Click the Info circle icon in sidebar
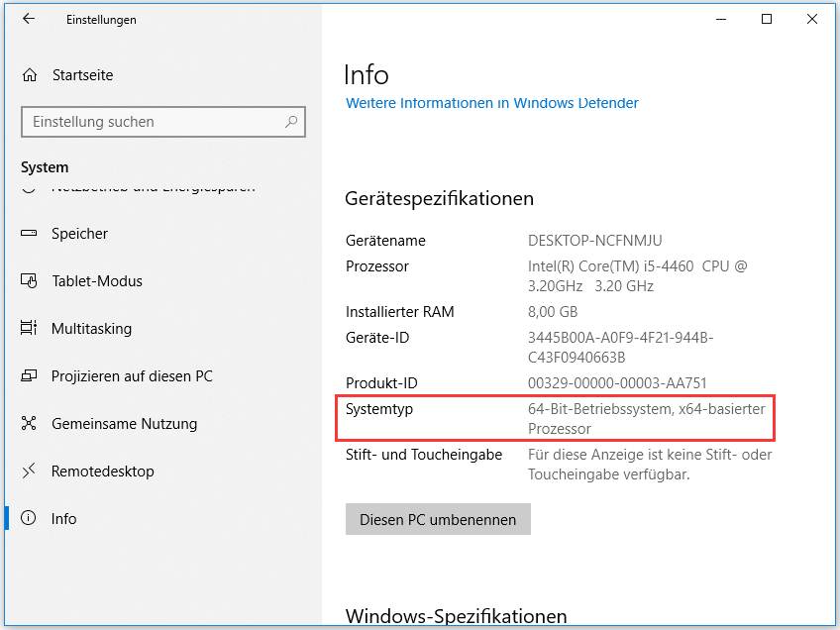The height and width of the screenshot is (630, 840). coord(30,518)
